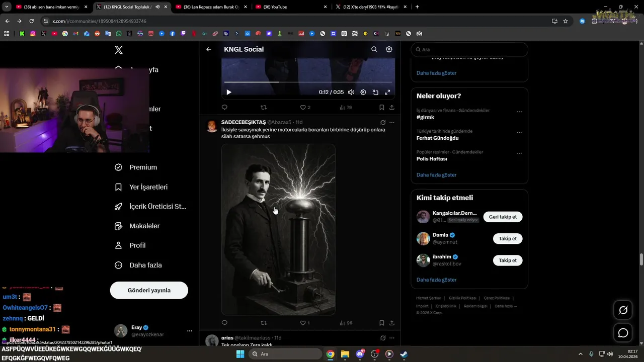
Task: Go to Profil page
Action: 130,245
